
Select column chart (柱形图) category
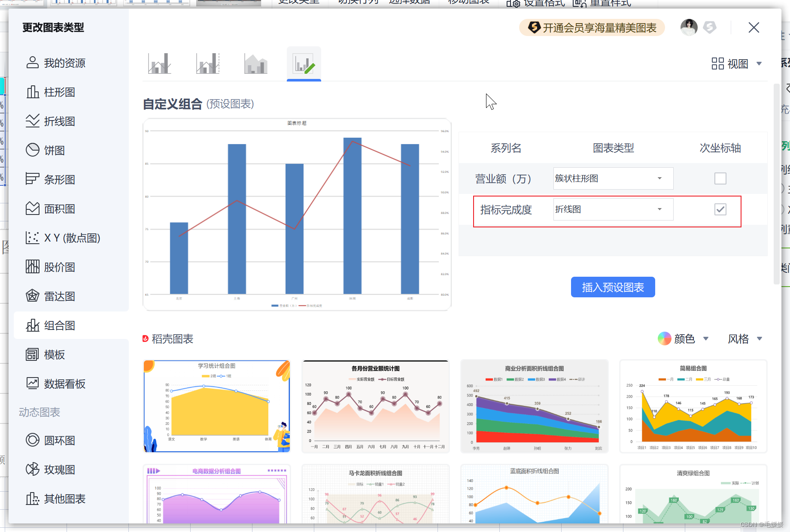click(x=51, y=92)
